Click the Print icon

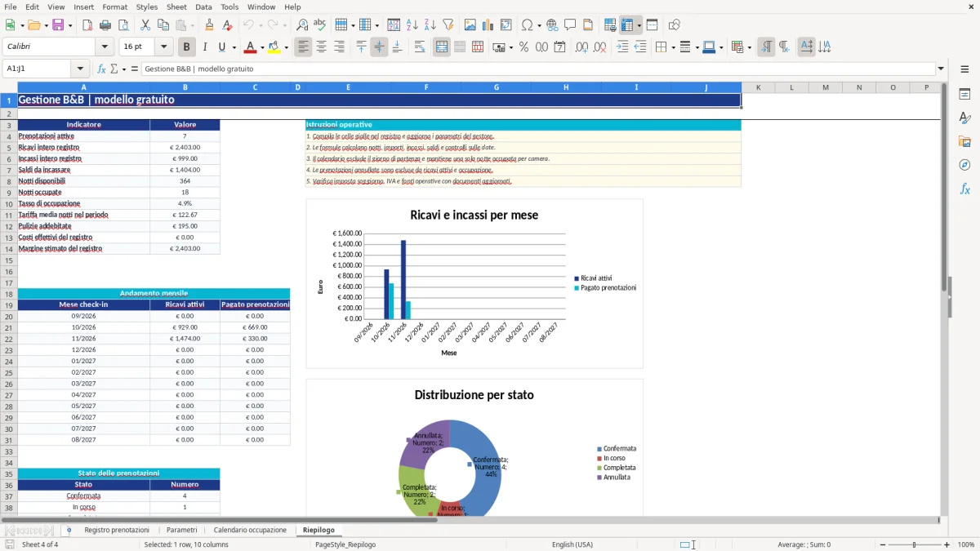coord(105,25)
